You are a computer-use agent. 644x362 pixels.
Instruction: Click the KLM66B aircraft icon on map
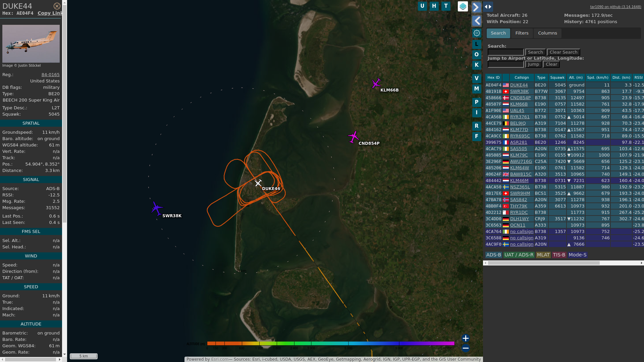coord(376,83)
